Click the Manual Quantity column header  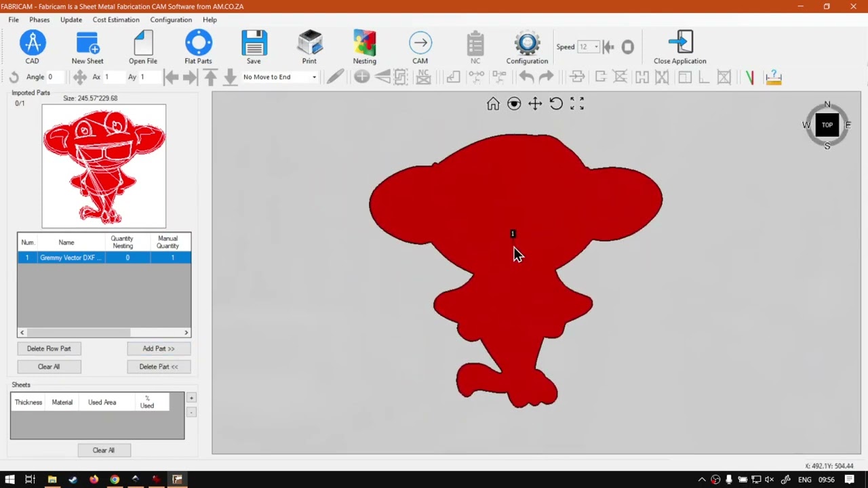coord(167,242)
